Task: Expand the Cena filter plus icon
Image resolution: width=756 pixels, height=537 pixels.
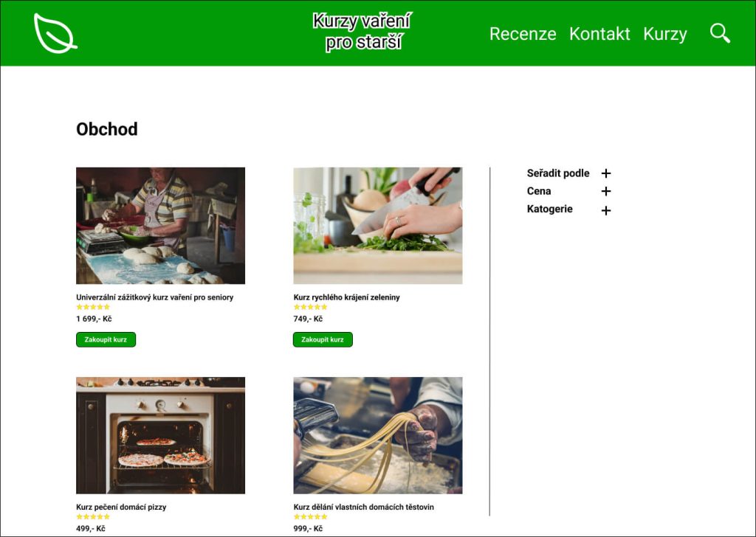Action: tap(606, 191)
